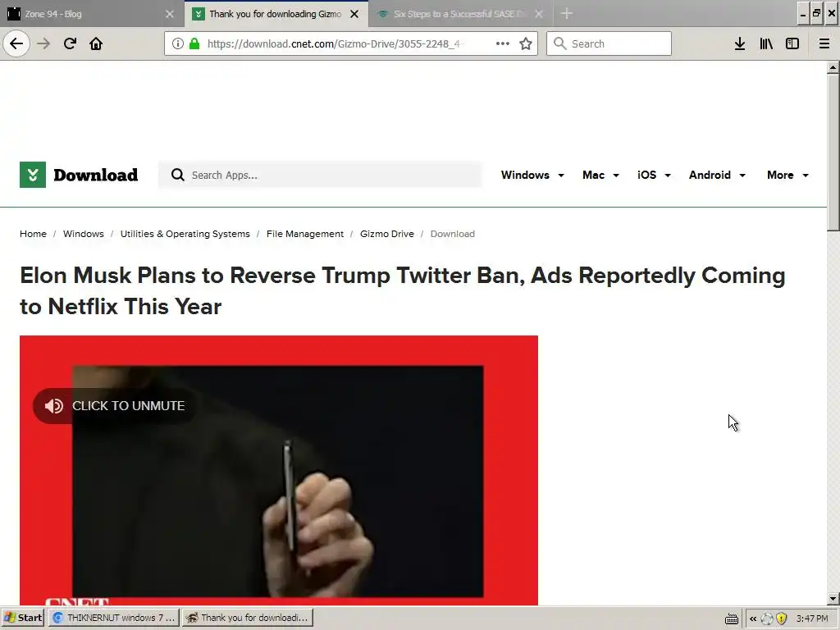
Task: Click the address bar URL
Action: pyautogui.click(x=335, y=43)
